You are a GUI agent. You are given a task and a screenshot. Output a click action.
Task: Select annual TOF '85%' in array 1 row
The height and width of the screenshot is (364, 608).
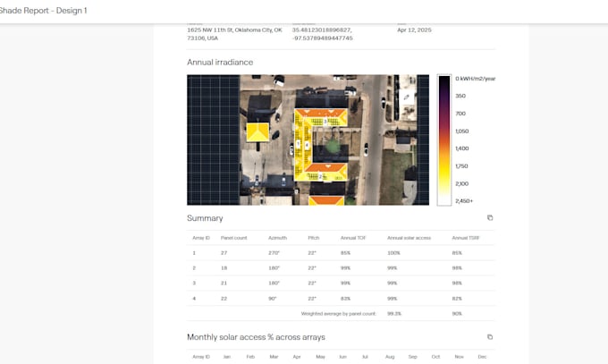tap(345, 253)
